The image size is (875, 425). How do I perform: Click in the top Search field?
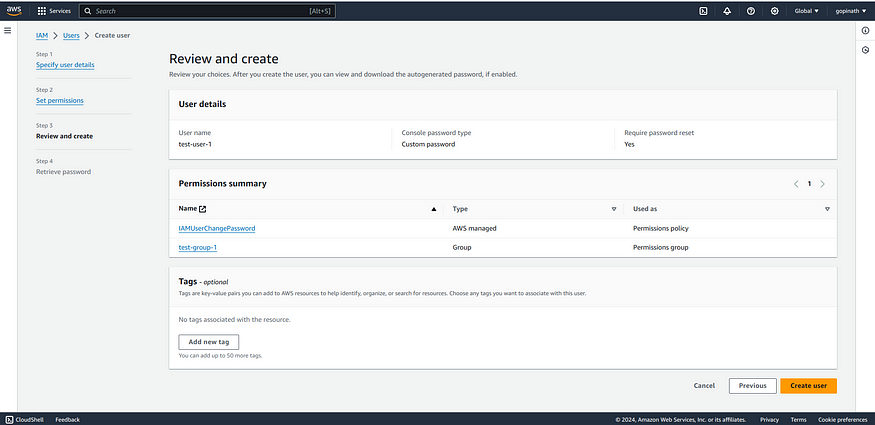[x=208, y=11]
